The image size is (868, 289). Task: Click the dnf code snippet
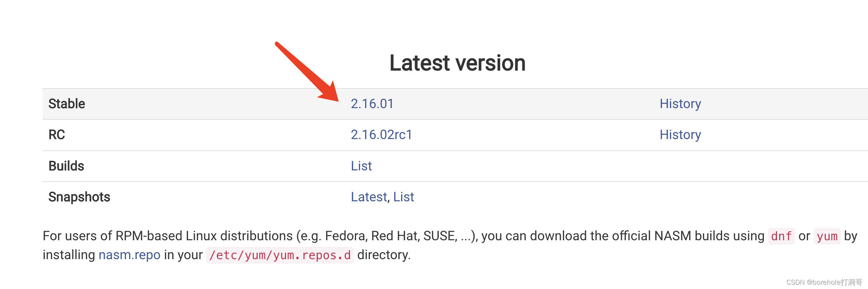tap(781, 236)
